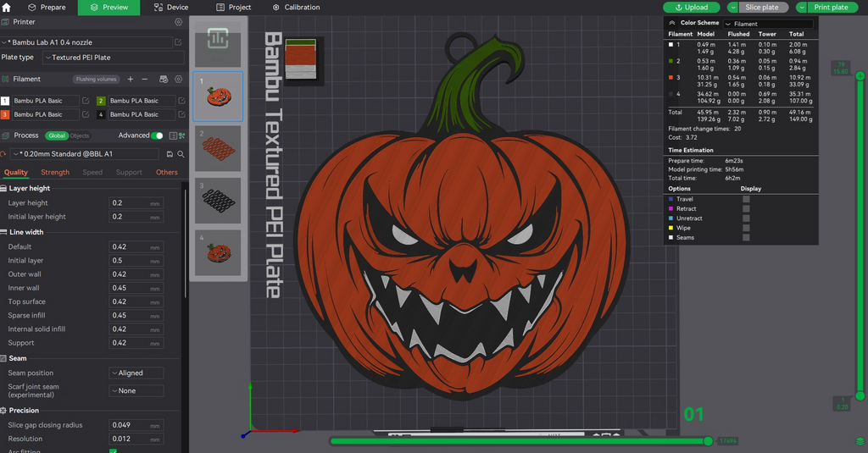Edit filament 3 preset

tap(86, 114)
